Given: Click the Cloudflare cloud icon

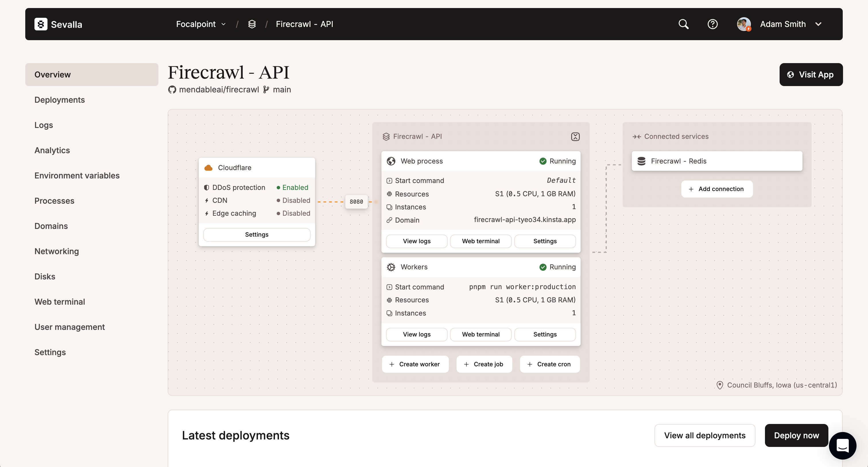Looking at the screenshot, I should [x=209, y=168].
